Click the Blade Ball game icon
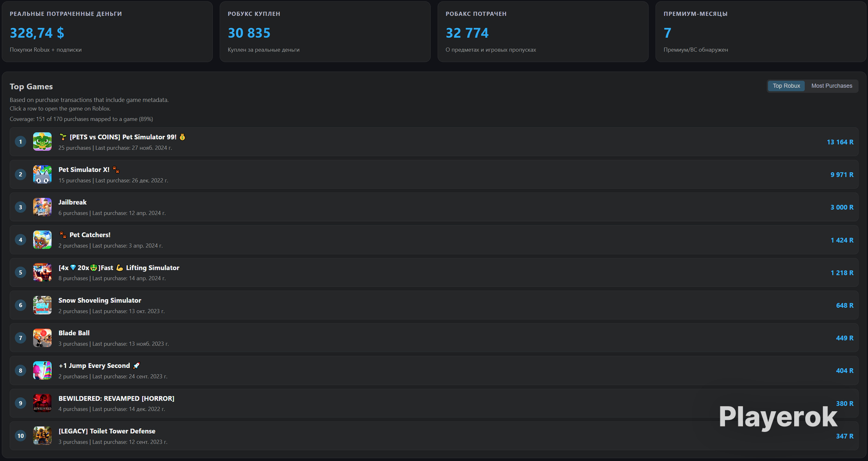Screen dimensions: 868x461 click(x=42, y=338)
